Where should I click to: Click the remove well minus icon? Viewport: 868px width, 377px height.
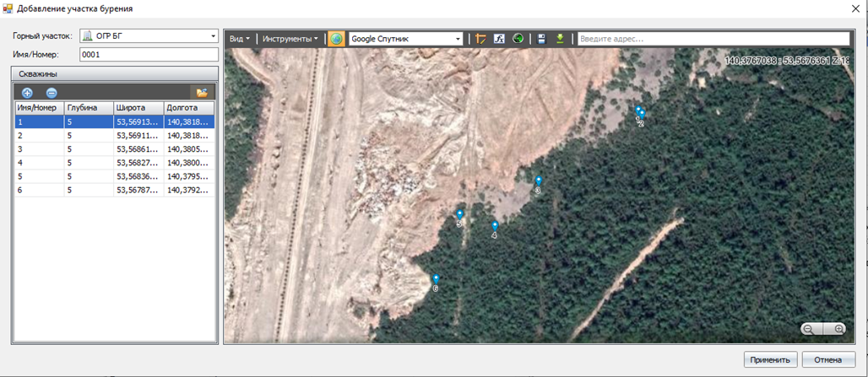click(52, 93)
